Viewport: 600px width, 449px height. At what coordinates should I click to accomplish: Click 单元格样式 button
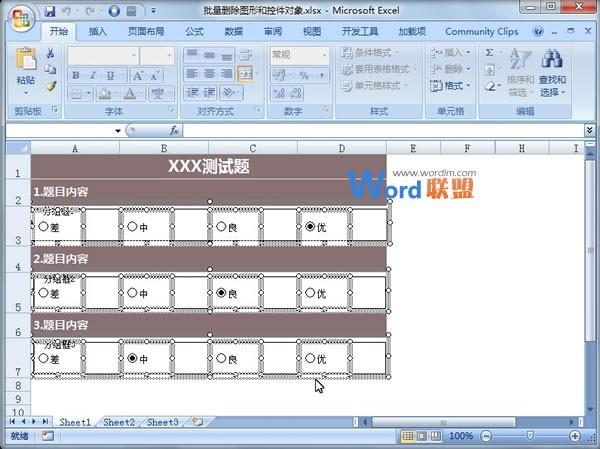coord(374,86)
